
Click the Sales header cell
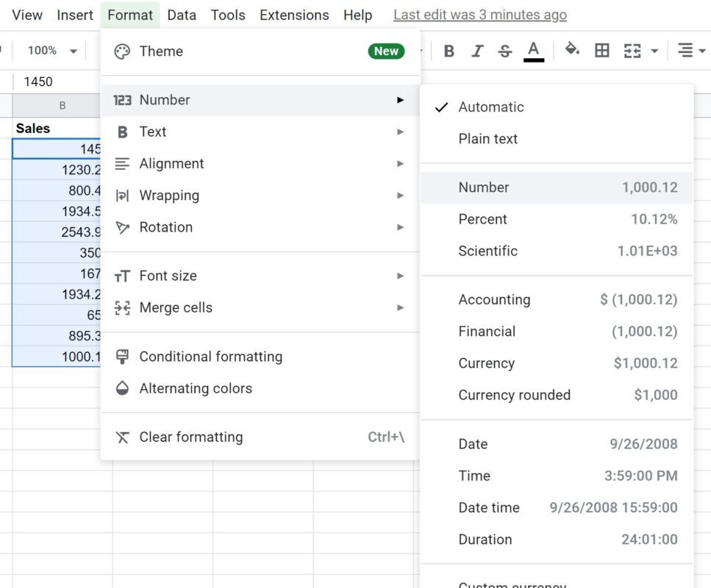(x=57, y=129)
